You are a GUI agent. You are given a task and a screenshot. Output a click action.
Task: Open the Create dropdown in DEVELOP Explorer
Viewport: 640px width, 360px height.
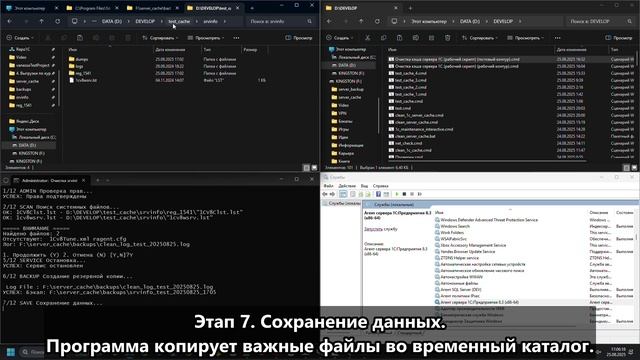(x=340, y=38)
